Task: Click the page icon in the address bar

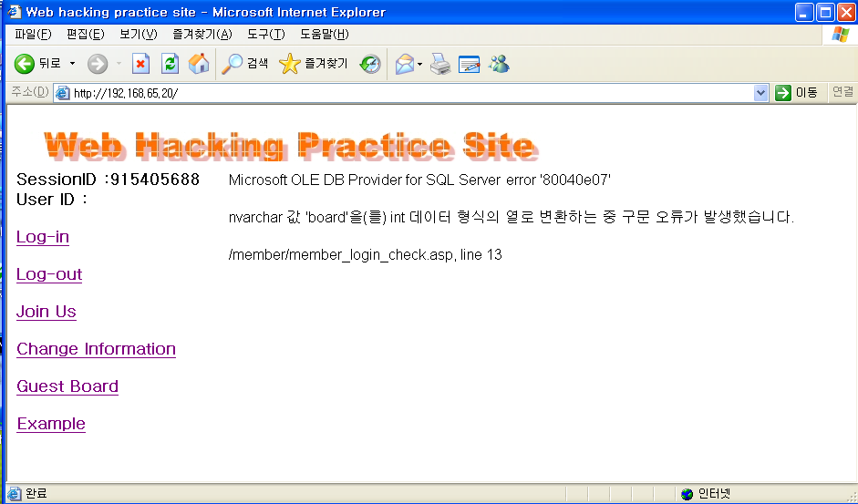Action: [63, 93]
